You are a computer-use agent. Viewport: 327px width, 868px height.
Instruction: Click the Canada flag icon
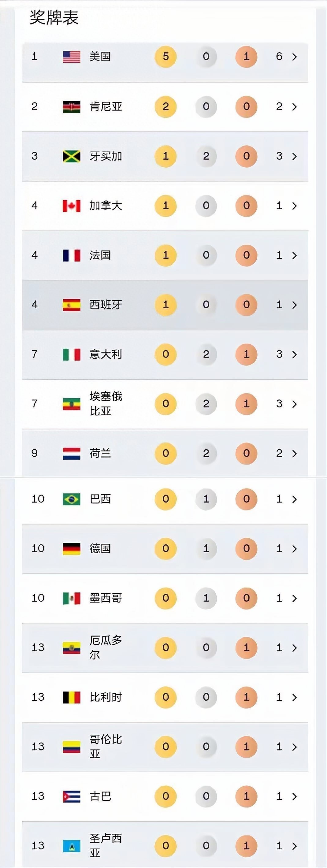coord(72,206)
